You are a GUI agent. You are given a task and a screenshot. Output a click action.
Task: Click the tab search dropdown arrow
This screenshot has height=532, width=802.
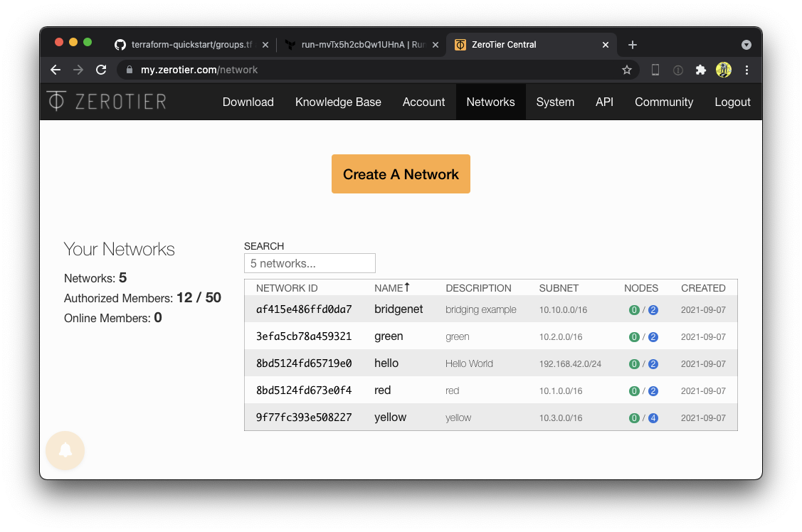click(746, 45)
